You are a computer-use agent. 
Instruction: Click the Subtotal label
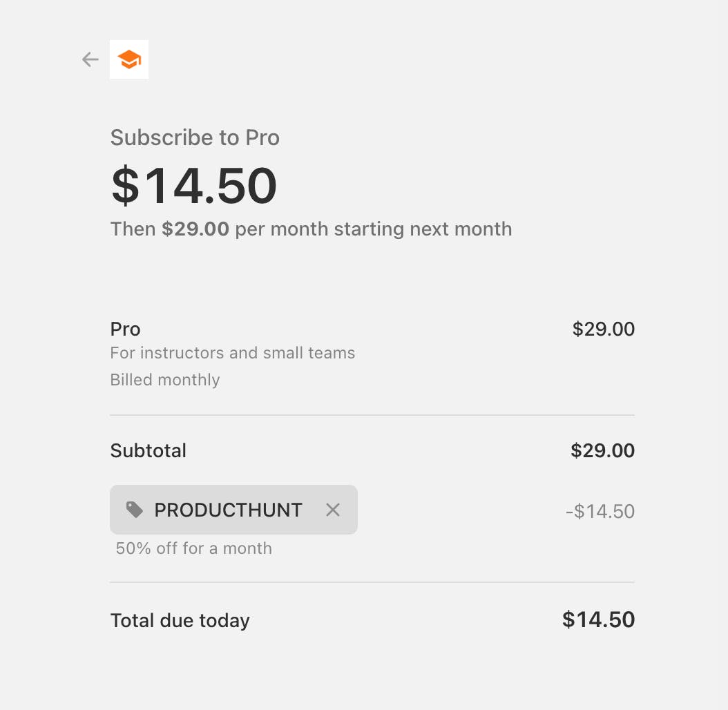(149, 450)
